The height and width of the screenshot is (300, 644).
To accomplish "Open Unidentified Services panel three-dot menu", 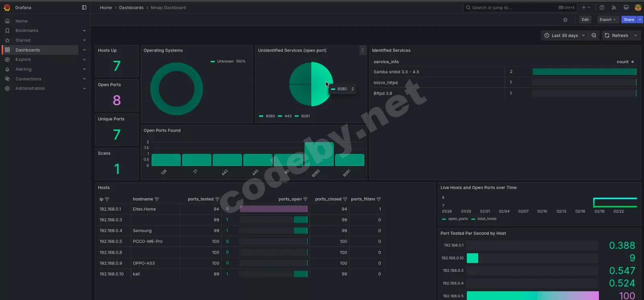I will [362, 50].
